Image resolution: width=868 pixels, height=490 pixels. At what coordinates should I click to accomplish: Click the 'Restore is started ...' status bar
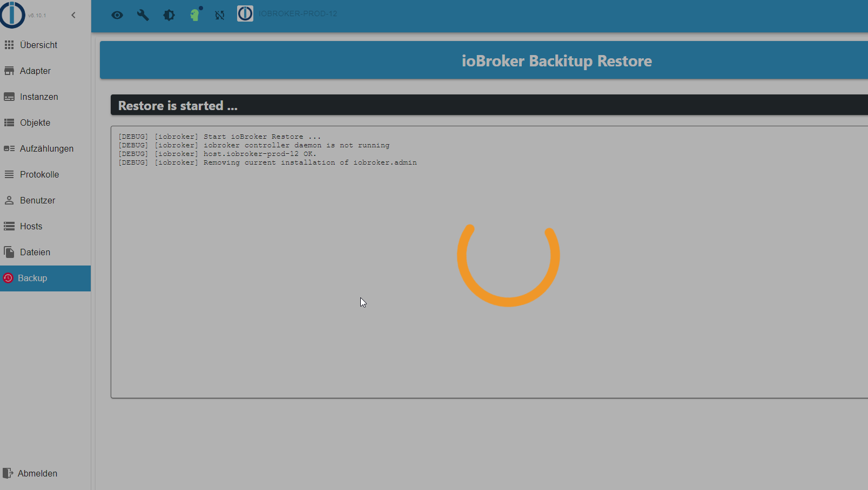pyautogui.click(x=489, y=105)
